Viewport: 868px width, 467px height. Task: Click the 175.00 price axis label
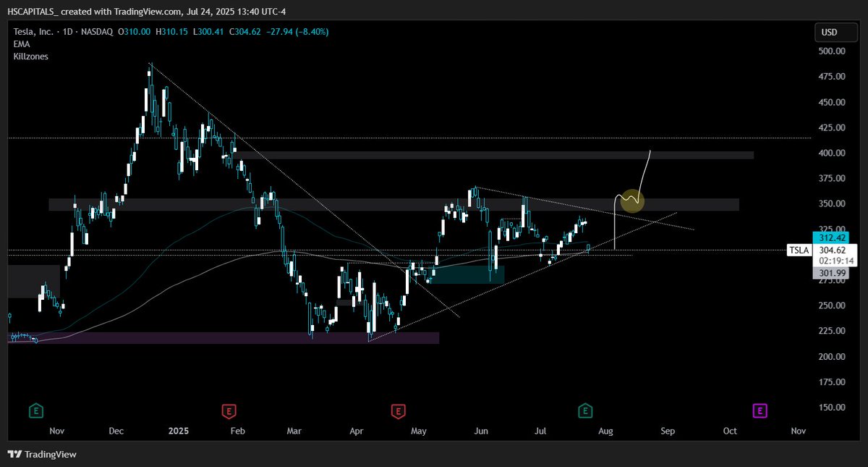832,382
